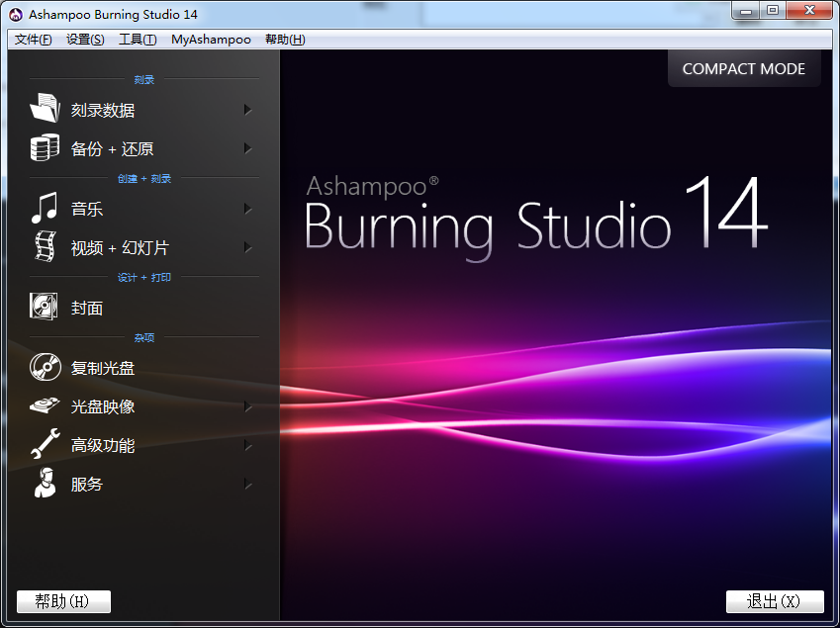The height and width of the screenshot is (628, 840).
Task: Expand the arrow beside 备份 + 还原
Action: [x=247, y=148]
